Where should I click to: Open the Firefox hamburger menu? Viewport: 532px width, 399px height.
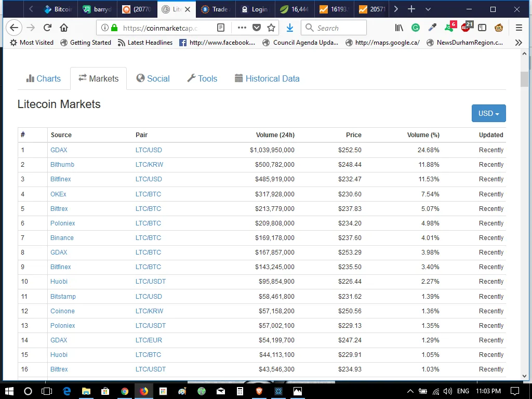pos(519,28)
